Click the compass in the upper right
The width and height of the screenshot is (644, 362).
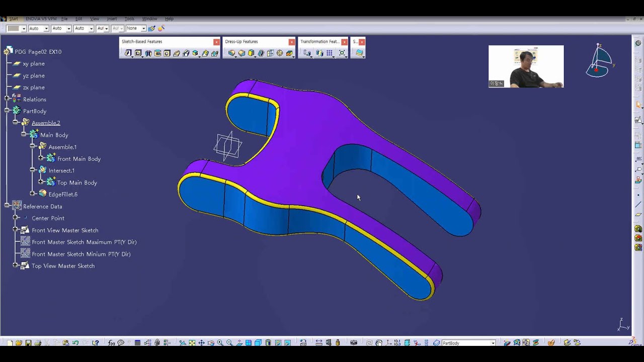coord(599,61)
